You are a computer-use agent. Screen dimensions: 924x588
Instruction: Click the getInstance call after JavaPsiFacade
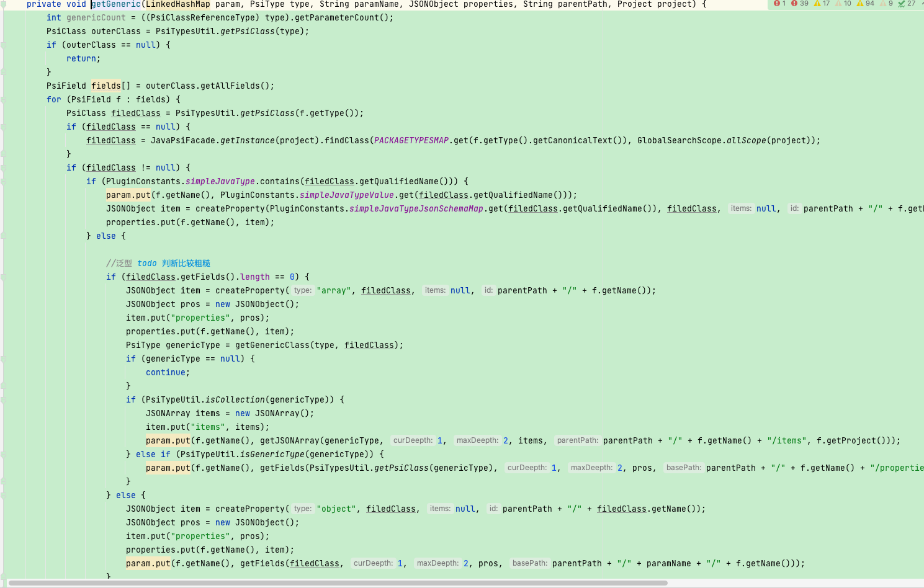pyautogui.click(x=248, y=141)
